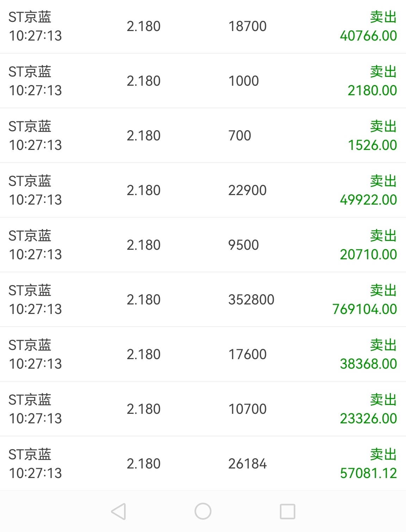The image size is (406, 532).
Task: Tap 卖出 label above 20710.00
Action: click(383, 236)
